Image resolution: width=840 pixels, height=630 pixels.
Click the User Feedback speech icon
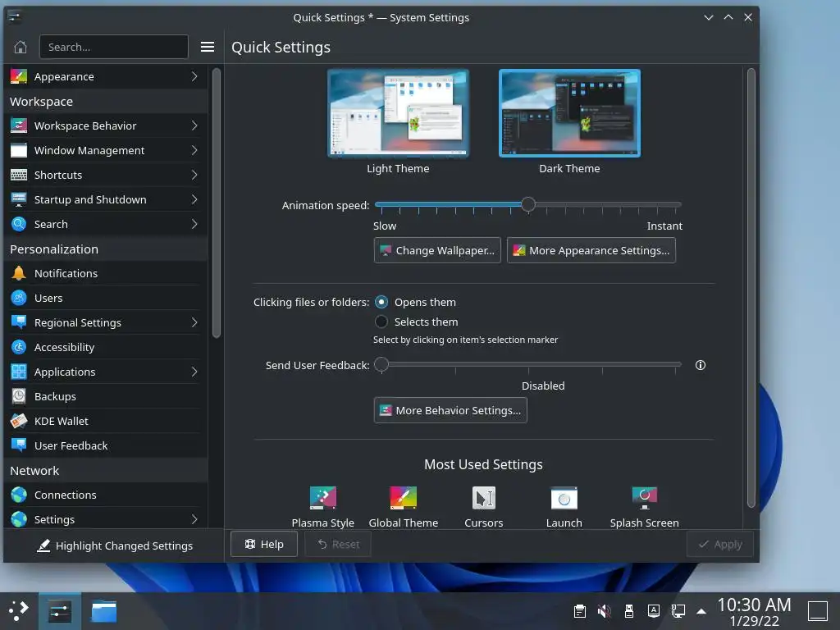pyautogui.click(x=19, y=445)
